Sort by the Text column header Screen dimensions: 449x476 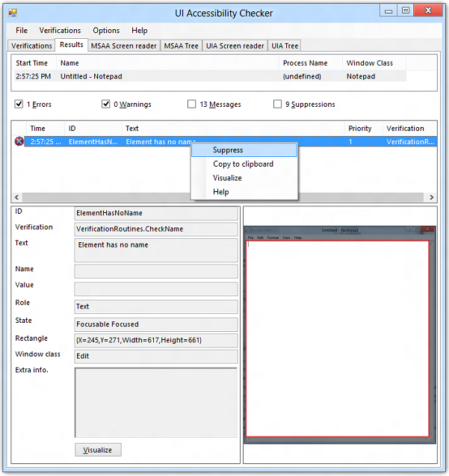[233, 129]
